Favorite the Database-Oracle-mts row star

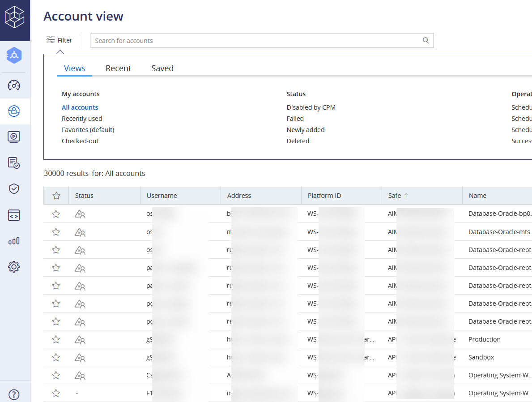(56, 232)
